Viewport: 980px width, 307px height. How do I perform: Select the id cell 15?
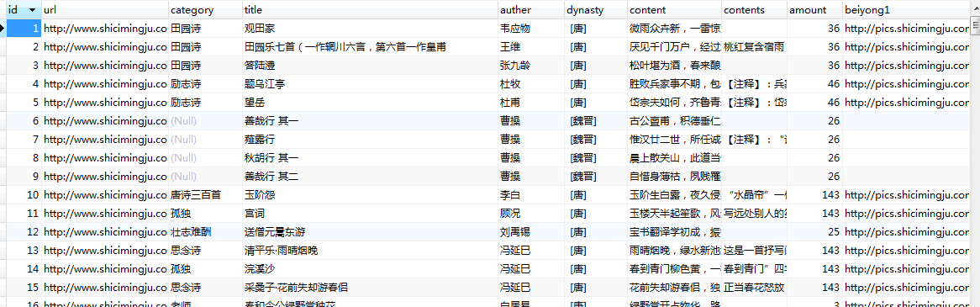(x=24, y=287)
